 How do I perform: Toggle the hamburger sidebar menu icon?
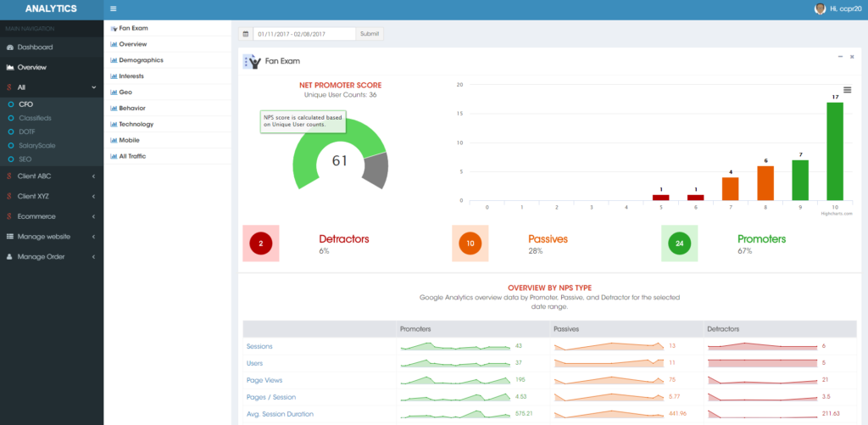(x=114, y=8)
